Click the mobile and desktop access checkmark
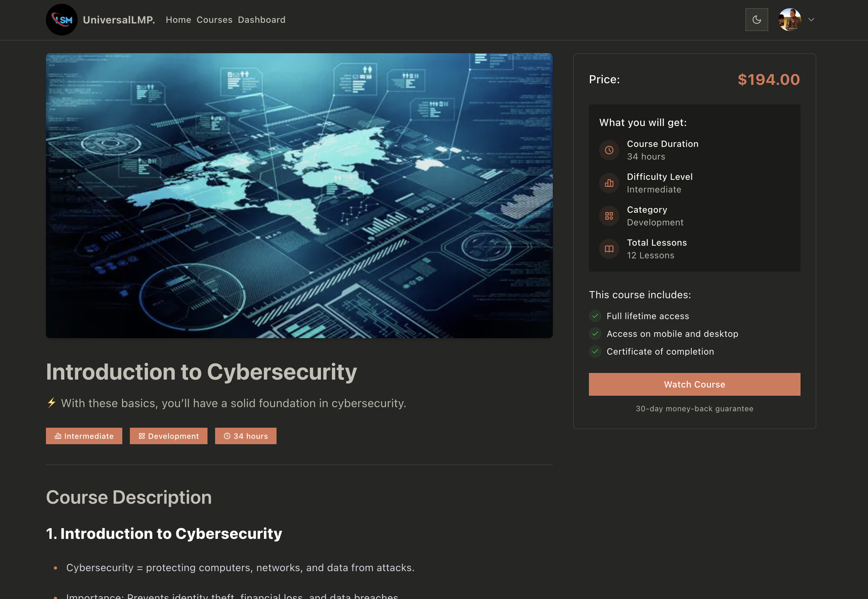 pos(595,334)
